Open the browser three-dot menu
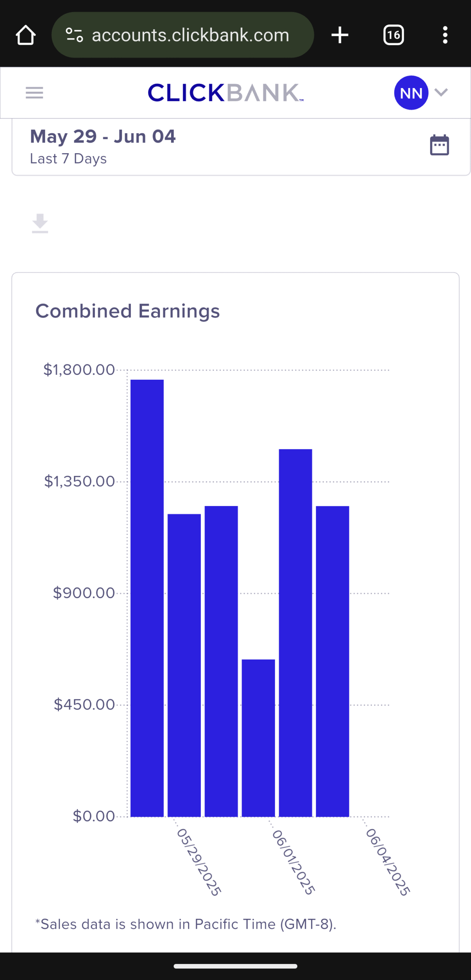Image resolution: width=471 pixels, height=980 pixels. pos(445,35)
